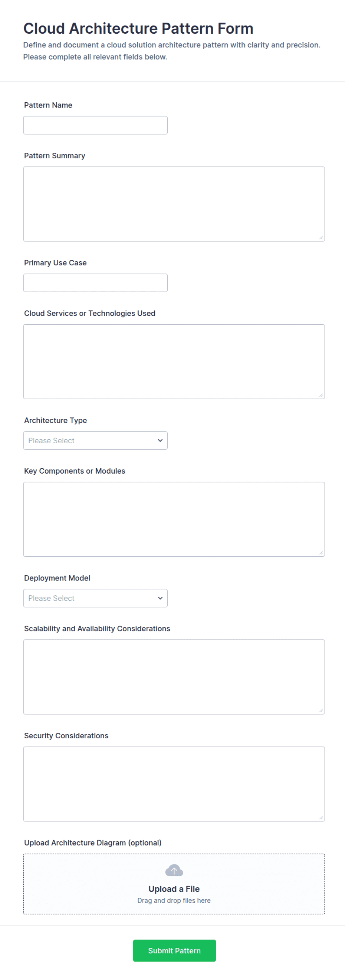
Task: Open the Deployment Model select box
Action: (x=95, y=597)
